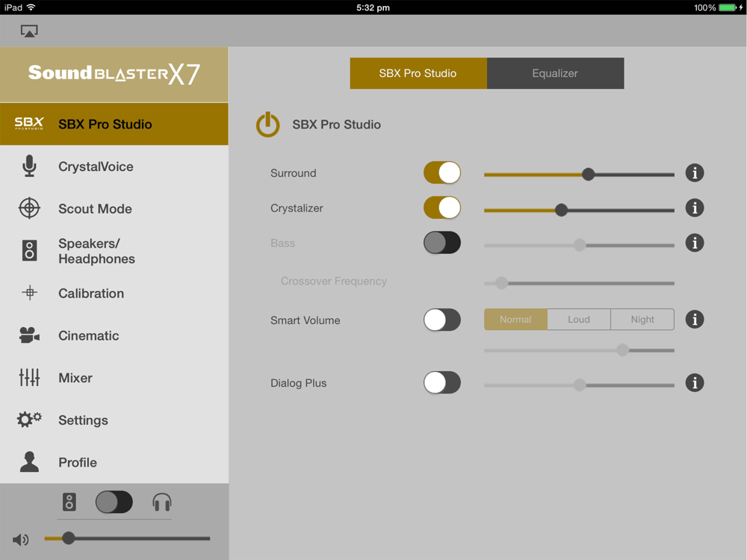Enable the Dialog Plus toggle
The image size is (747, 560).
pyautogui.click(x=442, y=382)
